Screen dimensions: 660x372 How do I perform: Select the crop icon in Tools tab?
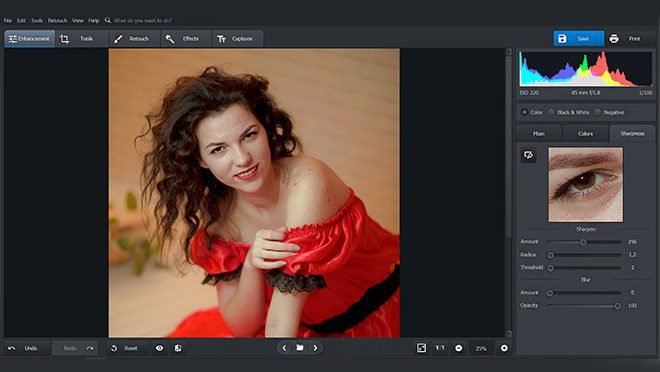[x=64, y=39]
